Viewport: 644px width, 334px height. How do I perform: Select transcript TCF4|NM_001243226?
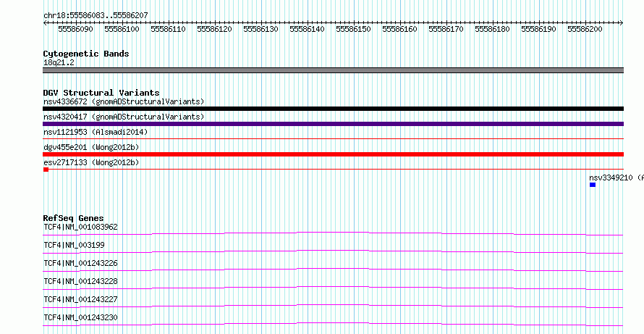[80, 263]
